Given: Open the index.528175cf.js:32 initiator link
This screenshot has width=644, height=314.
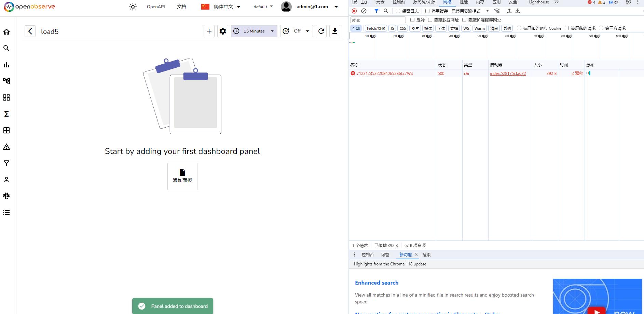Looking at the screenshot, I should click(x=508, y=73).
